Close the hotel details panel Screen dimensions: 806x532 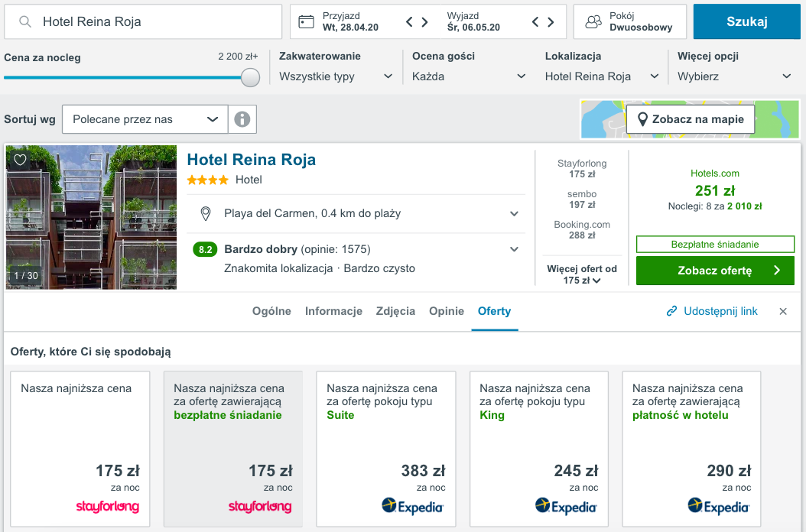coord(783,311)
